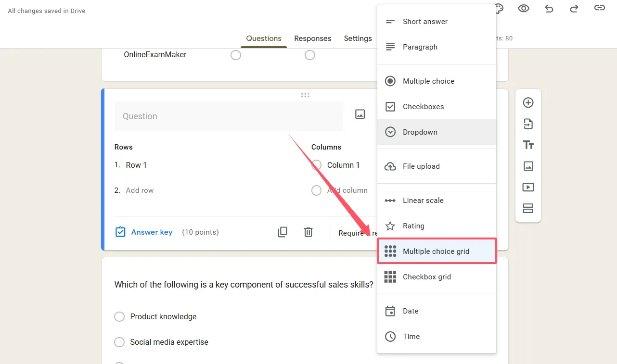This screenshot has width=617, height=364.
Task: Switch to the Responses tab
Action: point(312,38)
